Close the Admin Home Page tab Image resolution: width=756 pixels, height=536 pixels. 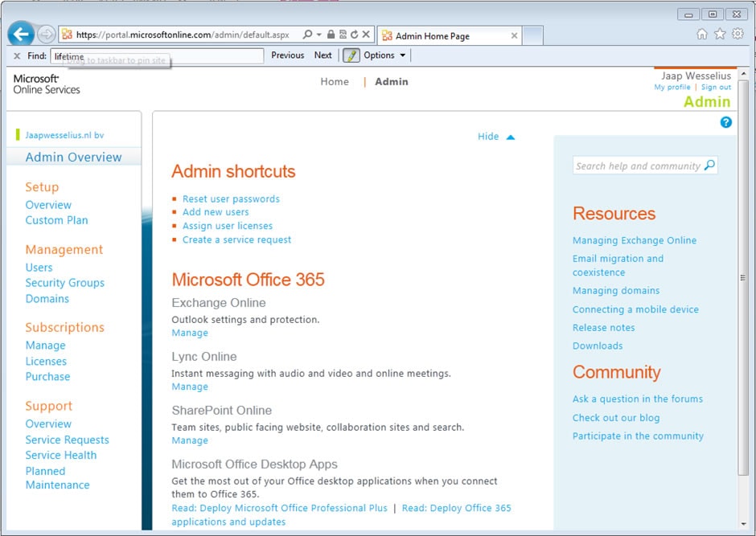[x=515, y=35]
